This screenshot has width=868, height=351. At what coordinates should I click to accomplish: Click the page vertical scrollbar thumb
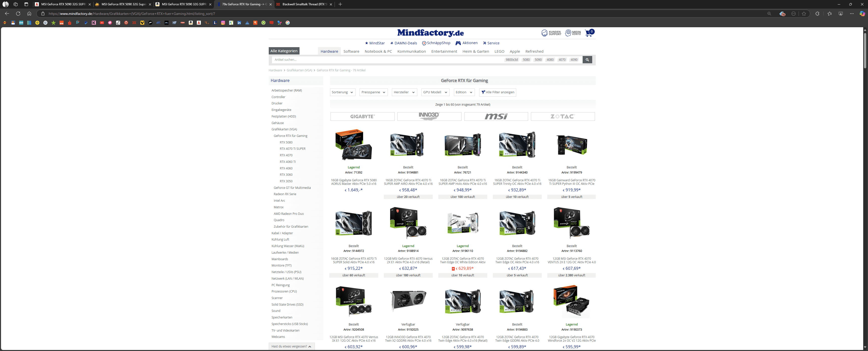865,50
